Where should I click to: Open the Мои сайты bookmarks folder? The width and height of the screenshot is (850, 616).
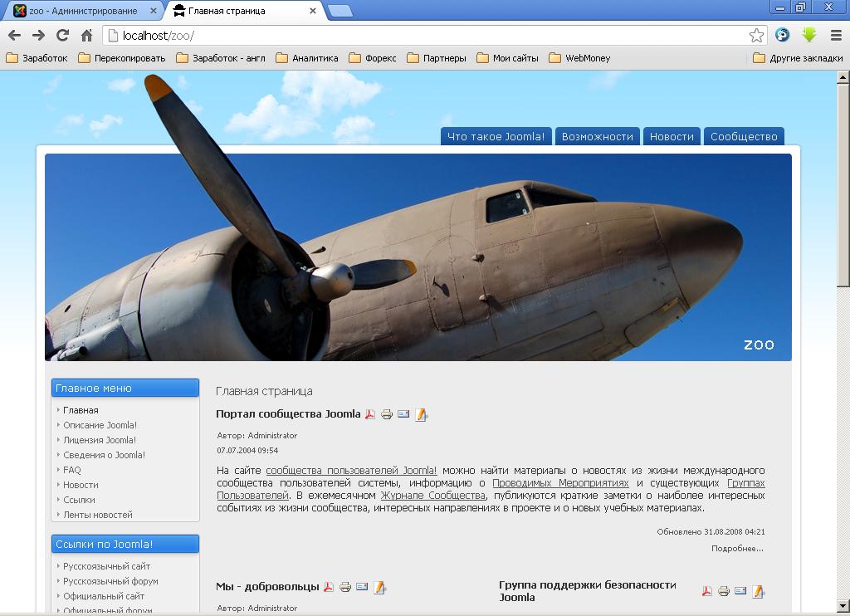[x=507, y=58]
